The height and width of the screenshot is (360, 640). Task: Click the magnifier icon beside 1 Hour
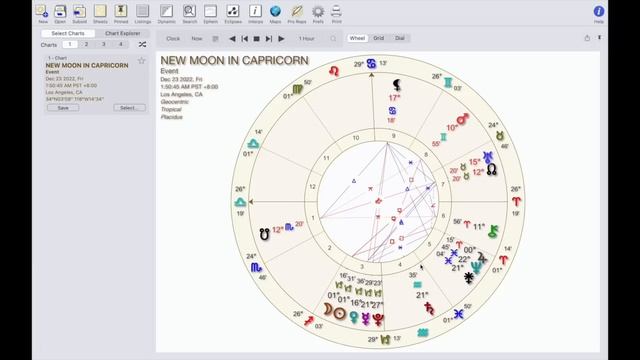[x=333, y=39]
